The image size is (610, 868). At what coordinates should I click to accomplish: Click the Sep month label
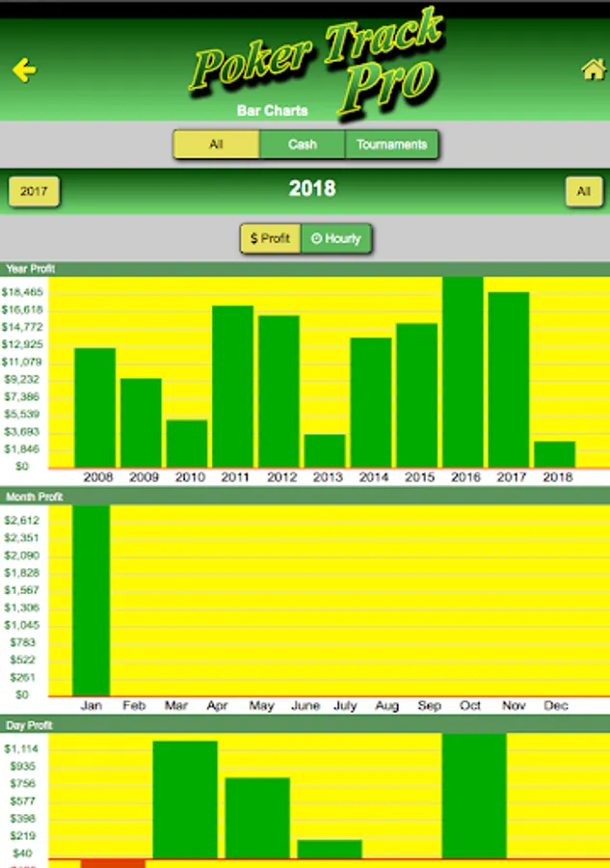click(x=429, y=706)
